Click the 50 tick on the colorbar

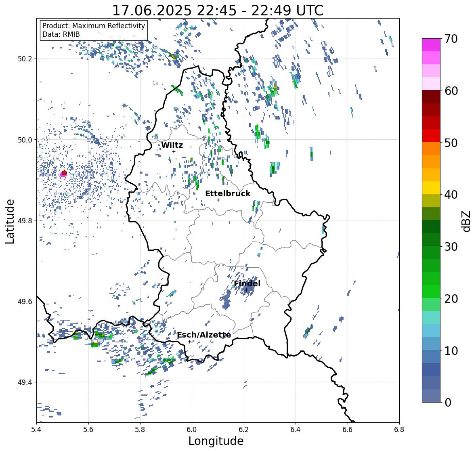tap(451, 143)
